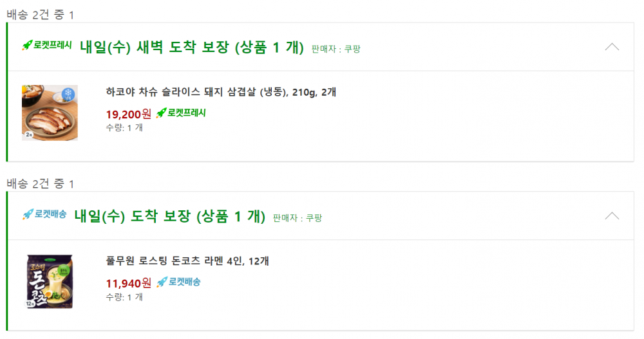Open the Hakoya chashu pork product thumbnail
The image size is (644, 339).
(x=50, y=113)
